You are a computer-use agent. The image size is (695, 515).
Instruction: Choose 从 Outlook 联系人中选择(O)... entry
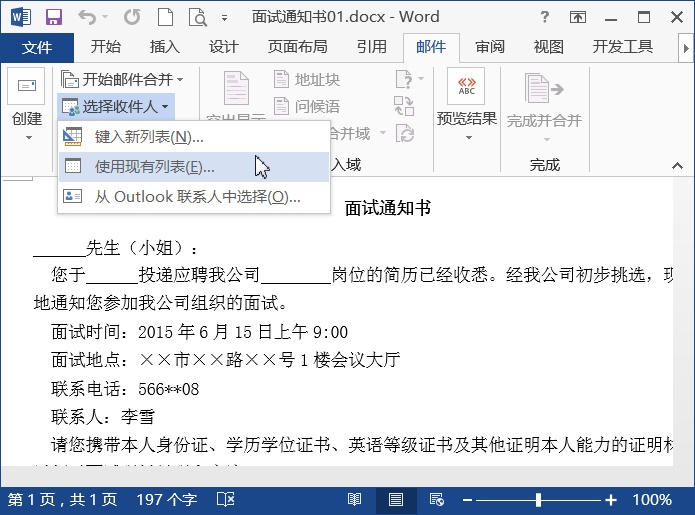(x=194, y=197)
